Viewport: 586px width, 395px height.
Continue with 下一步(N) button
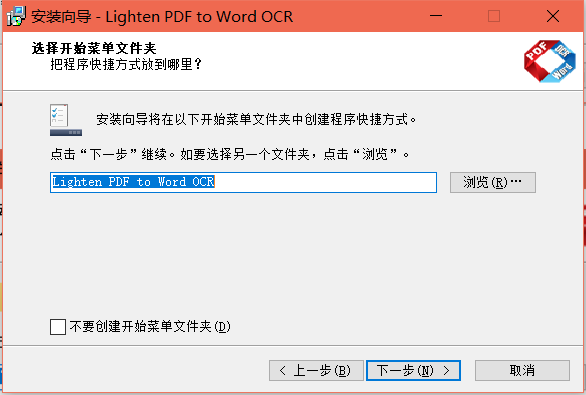413,370
